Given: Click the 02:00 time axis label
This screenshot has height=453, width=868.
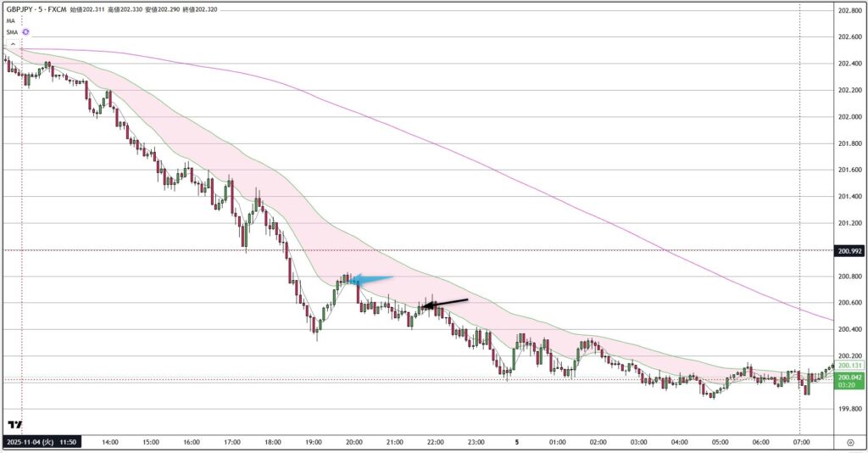Looking at the screenshot, I should (x=598, y=442).
